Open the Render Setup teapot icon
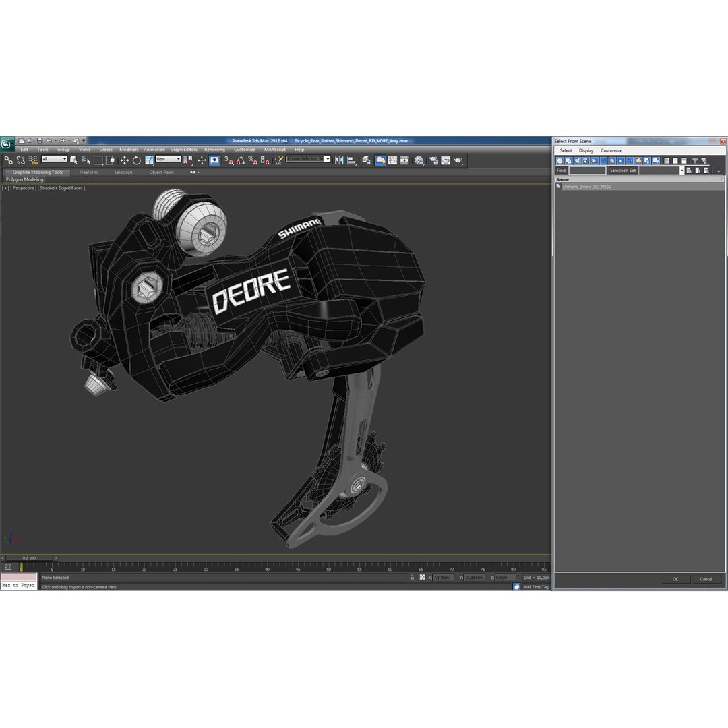This screenshot has width=728, height=728. (433, 160)
